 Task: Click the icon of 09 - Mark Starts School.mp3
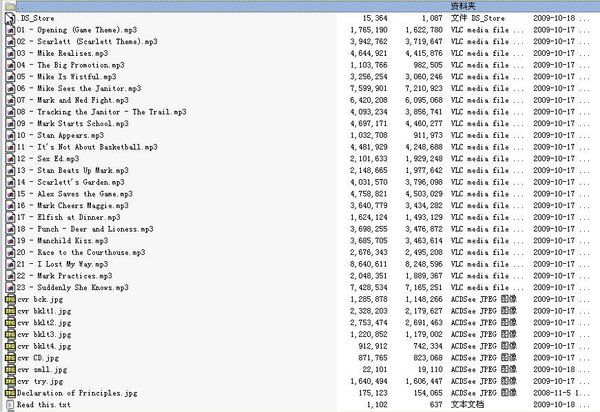point(10,124)
